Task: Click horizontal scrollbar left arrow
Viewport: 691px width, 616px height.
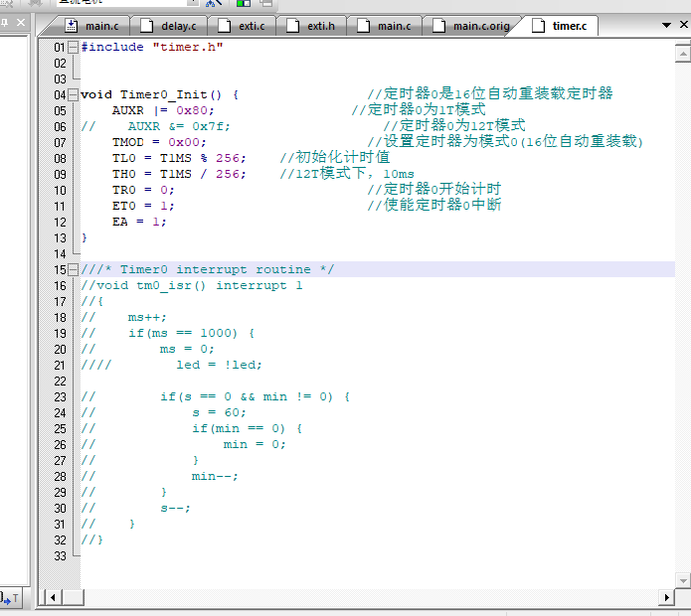Action: pyautogui.click(x=54, y=597)
